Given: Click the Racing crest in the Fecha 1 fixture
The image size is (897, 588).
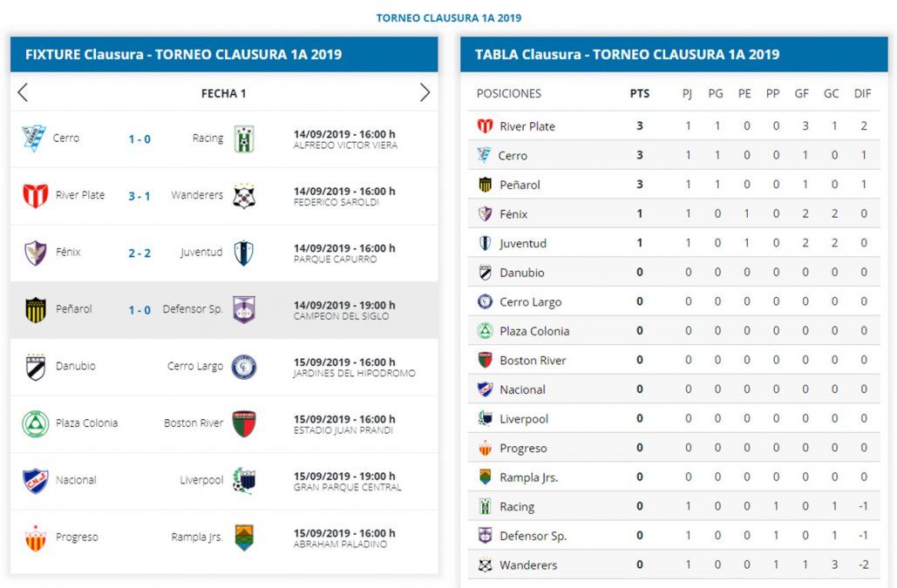Looking at the screenshot, I should pyautogui.click(x=244, y=139).
